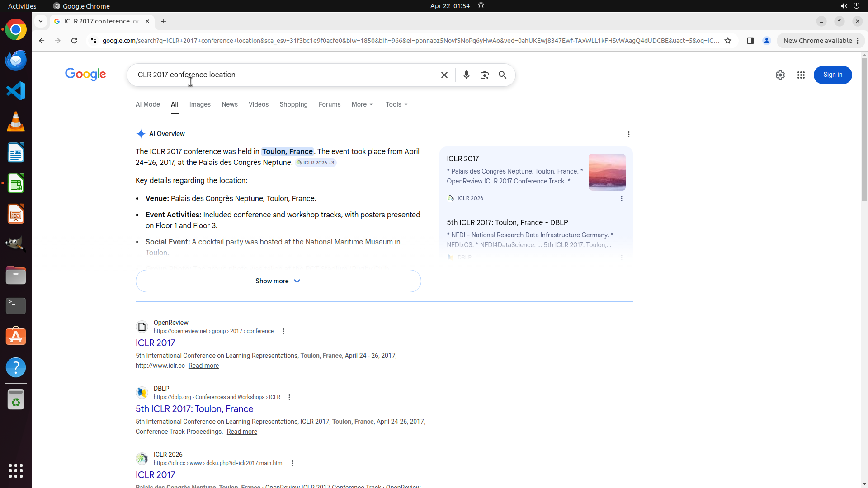
Task: Clear the search box text
Action: pos(444,75)
